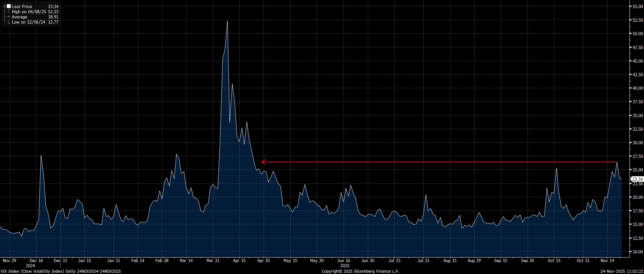Click the Low marker icon in legend
This screenshot has height=274, width=644.
[x=9, y=22]
